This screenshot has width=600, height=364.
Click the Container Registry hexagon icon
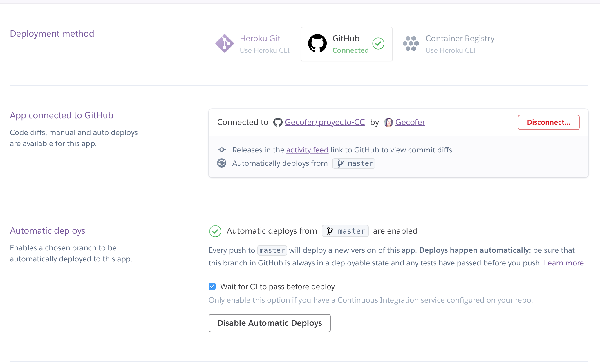[411, 43]
